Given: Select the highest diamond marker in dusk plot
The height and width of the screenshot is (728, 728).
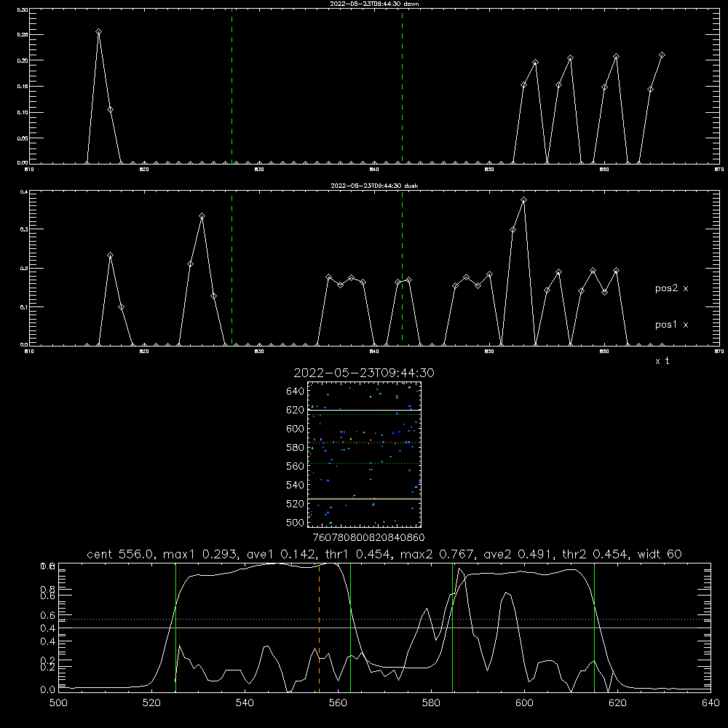Looking at the screenshot, I should [x=523, y=200].
